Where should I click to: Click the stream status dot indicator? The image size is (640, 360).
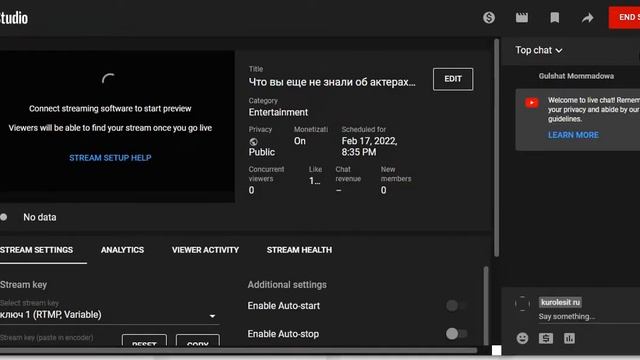[4, 217]
